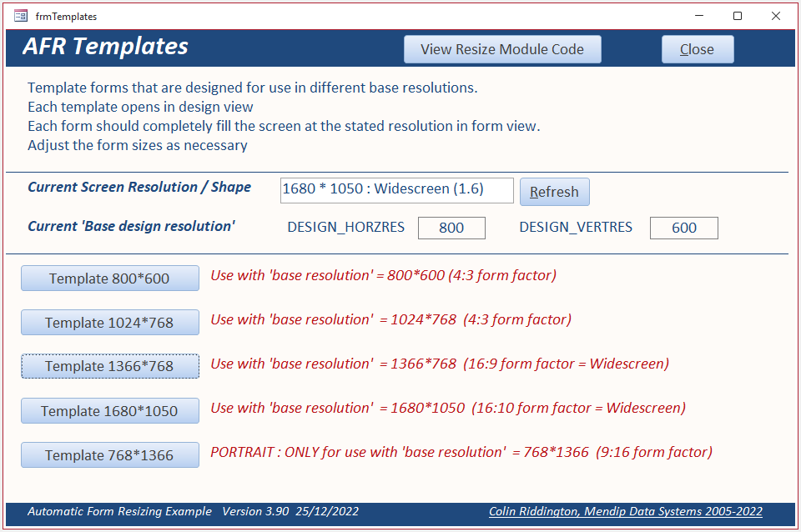Open the portrait Template 768*1366 form

pyautogui.click(x=110, y=455)
